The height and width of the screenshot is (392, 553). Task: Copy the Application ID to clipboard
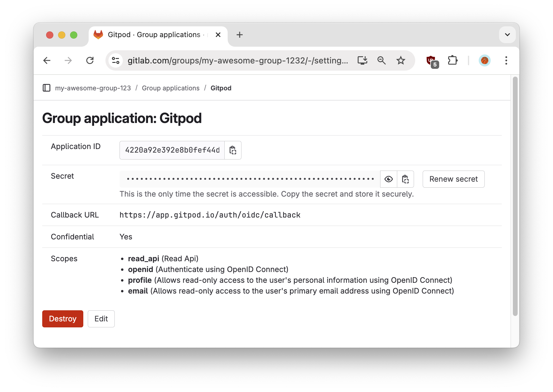[x=233, y=150]
